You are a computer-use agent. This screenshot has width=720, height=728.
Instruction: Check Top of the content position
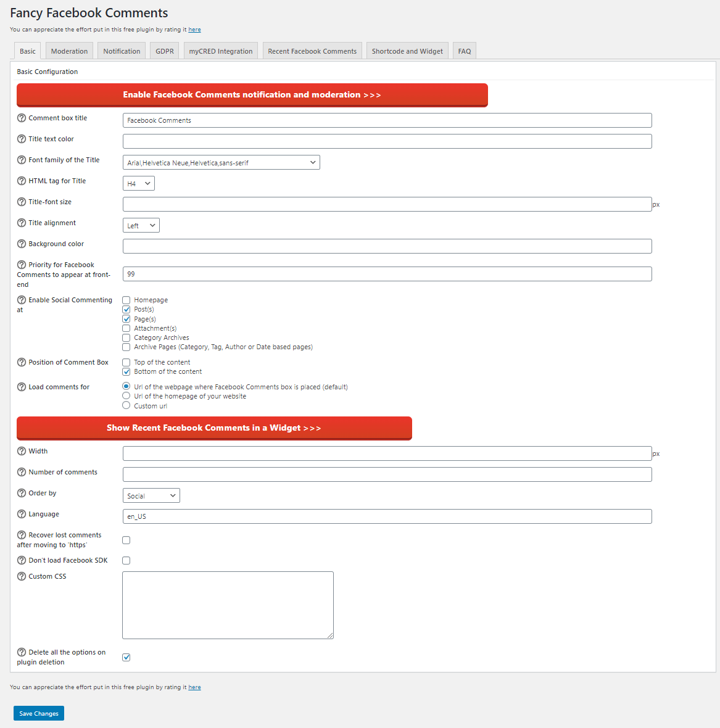click(126, 362)
